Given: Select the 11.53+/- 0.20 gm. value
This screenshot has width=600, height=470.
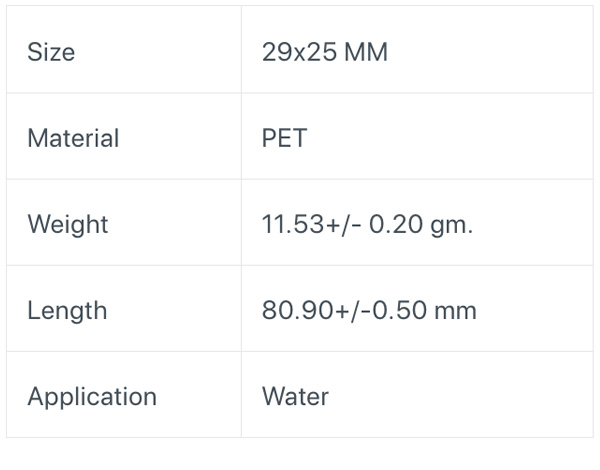Looking at the screenshot, I should point(367,224).
